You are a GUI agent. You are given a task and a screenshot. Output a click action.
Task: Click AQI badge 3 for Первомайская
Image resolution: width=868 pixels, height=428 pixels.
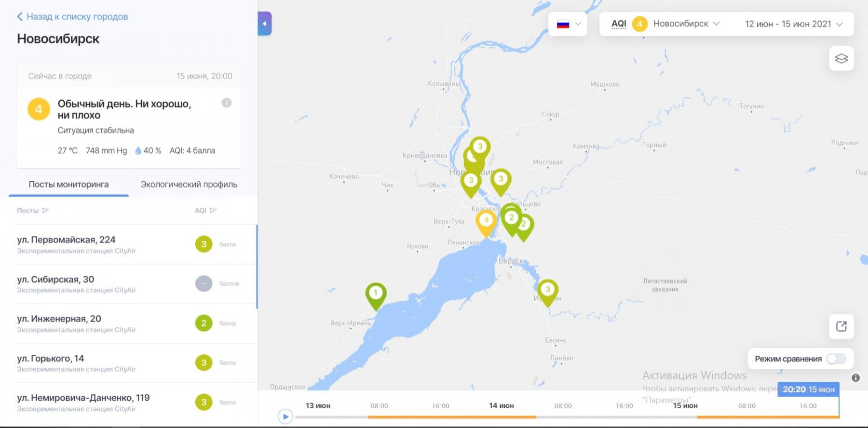(204, 244)
